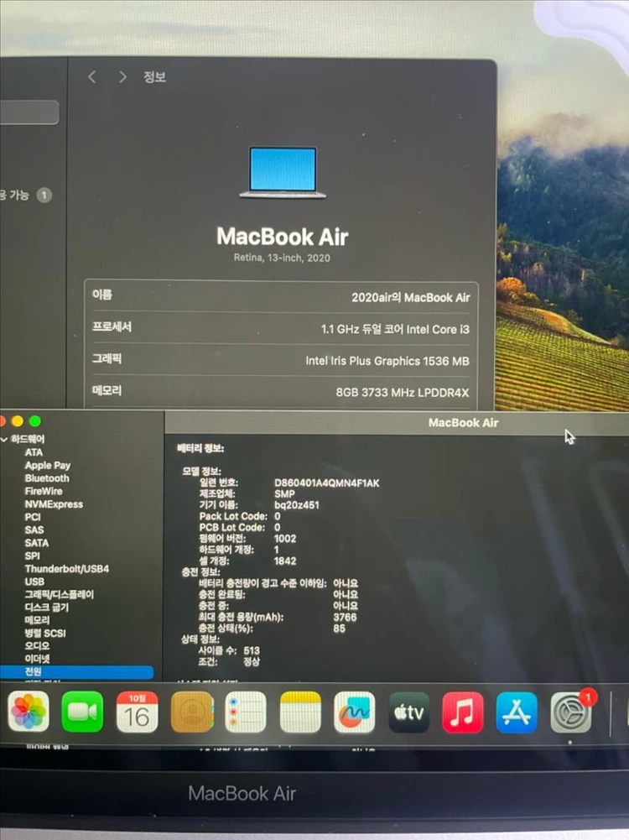Viewport: 629px width, 840px height.
Task: Click the MacBook Air window title bar
Action: click(397, 423)
